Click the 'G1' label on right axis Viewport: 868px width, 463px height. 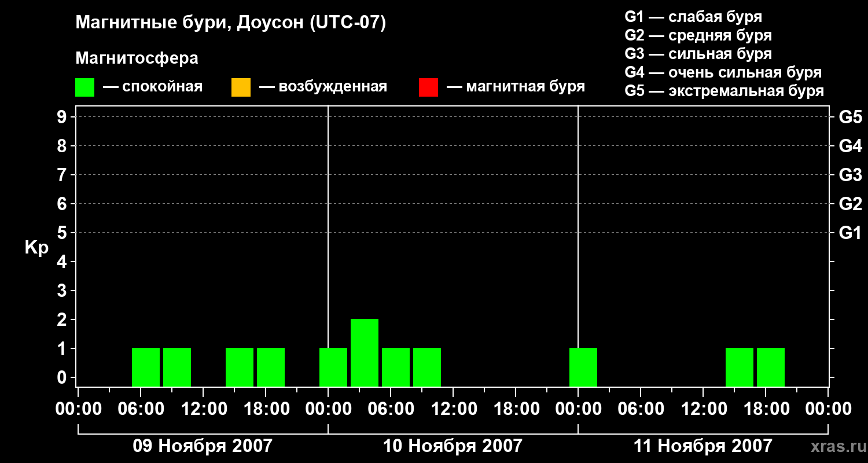(850, 233)
